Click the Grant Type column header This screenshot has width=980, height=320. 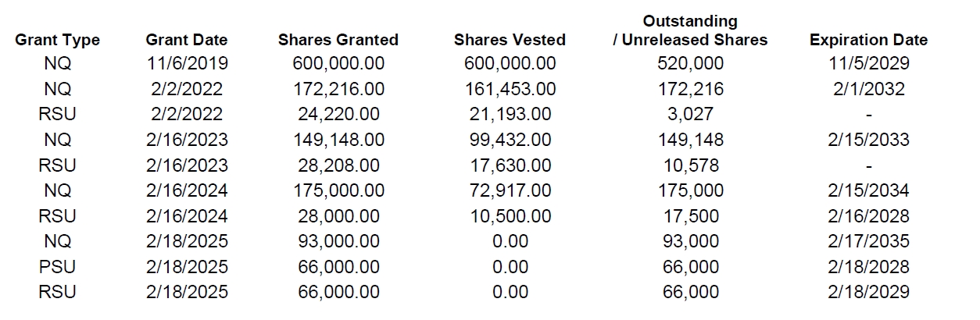[58, 40]
